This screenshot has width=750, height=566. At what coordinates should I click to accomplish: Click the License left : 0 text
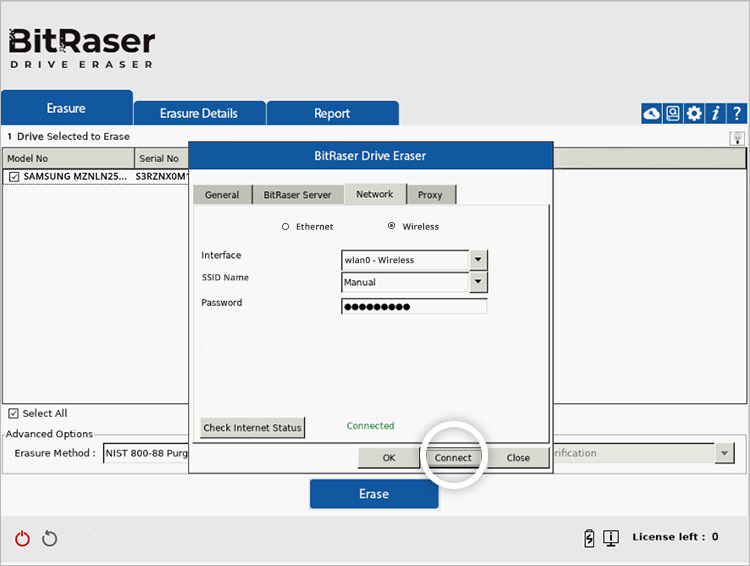[x=675, y=537]
